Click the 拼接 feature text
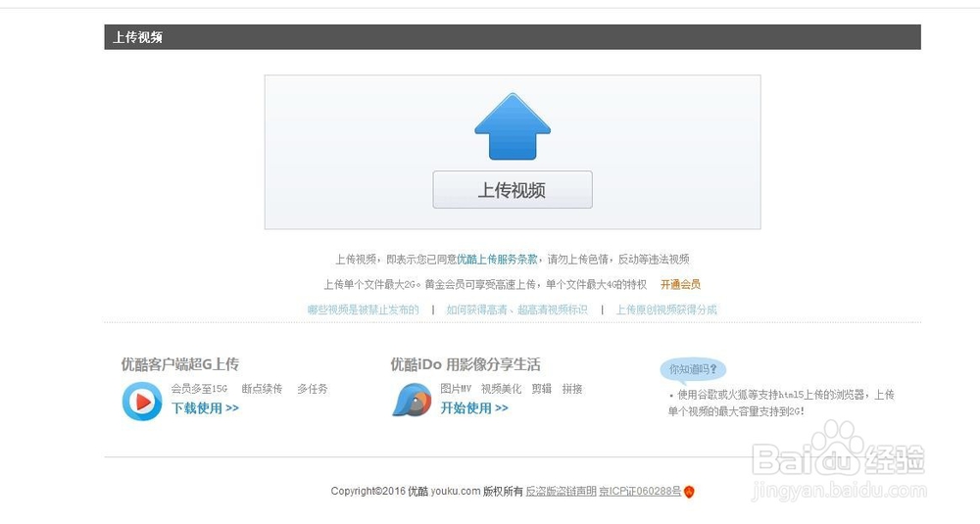The image size is (980, 524). (572, 389)
